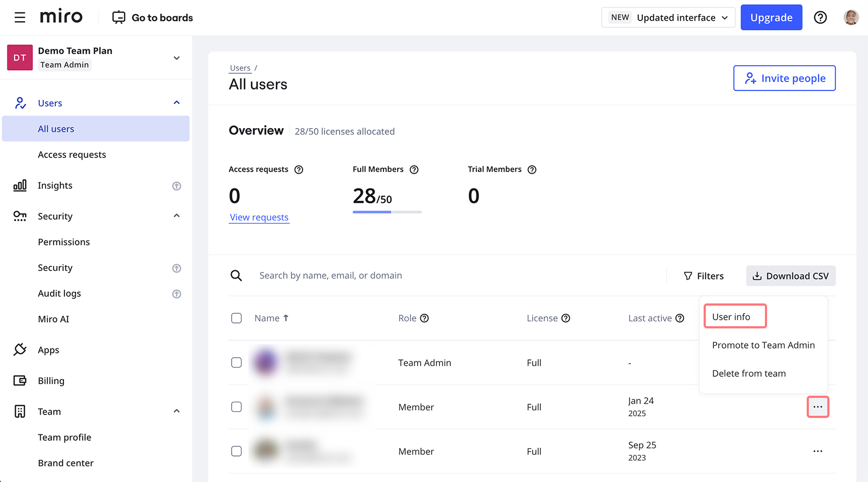This screenshot has height=482, width=868.
Task: Open the Updated interface dropdown
Action: tap(668, 18)
